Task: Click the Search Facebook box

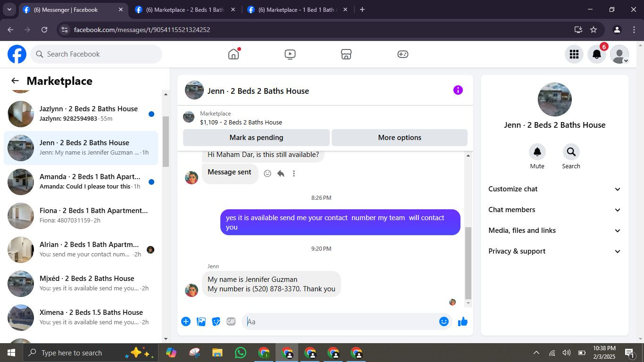Action: pos(96,54)
